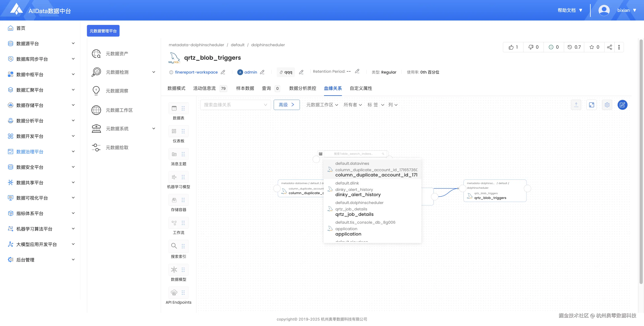Expand the 所有者 filter dropdown

click(353, 105)
